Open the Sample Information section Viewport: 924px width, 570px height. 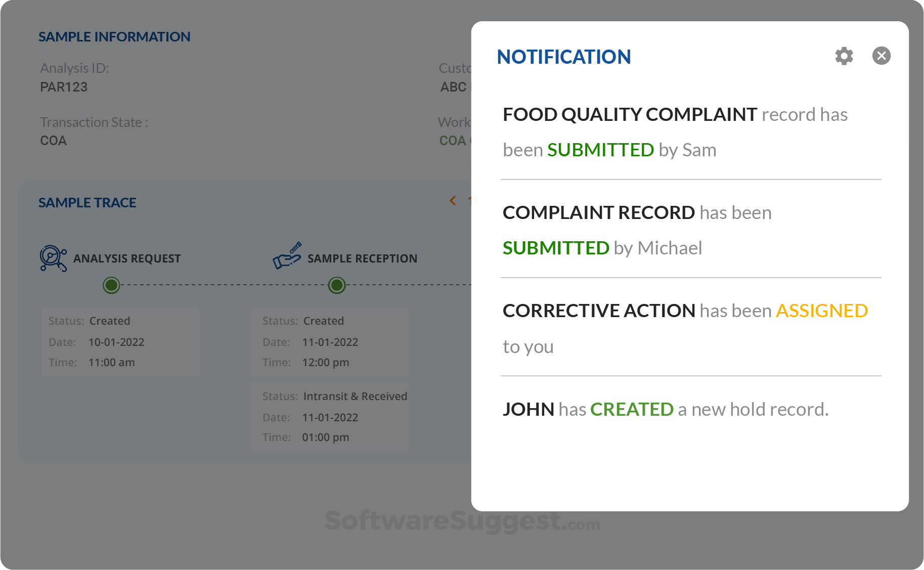point(114,36)
